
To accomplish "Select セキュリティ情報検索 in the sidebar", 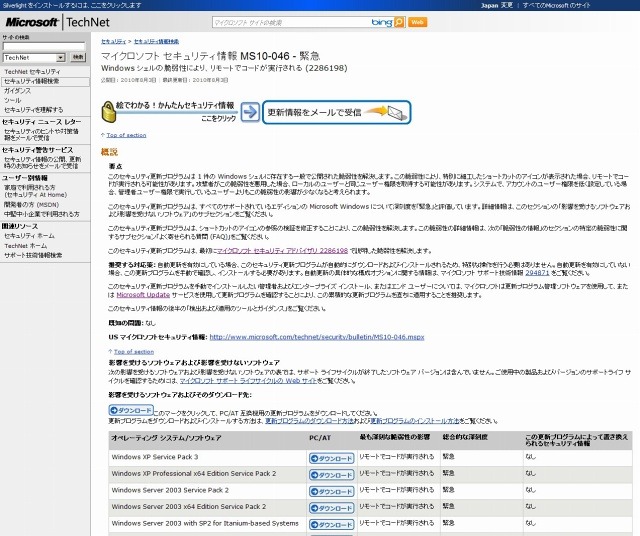I will pos(31,81).
